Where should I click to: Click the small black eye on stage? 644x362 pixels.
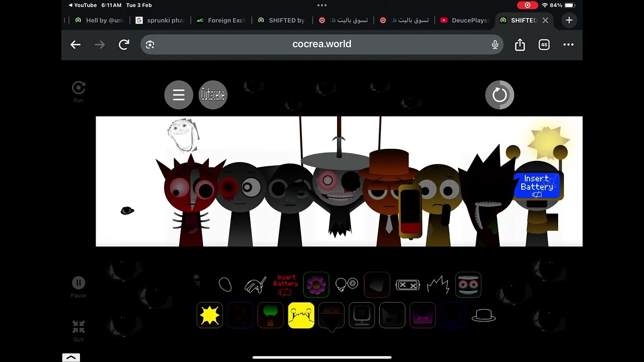coord(127,211)
